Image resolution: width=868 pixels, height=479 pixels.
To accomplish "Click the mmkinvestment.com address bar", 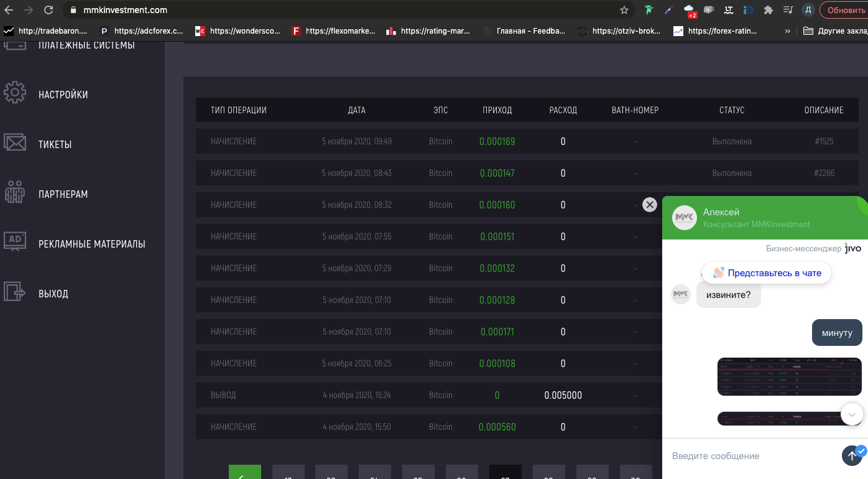I will (x=348, y=10).
